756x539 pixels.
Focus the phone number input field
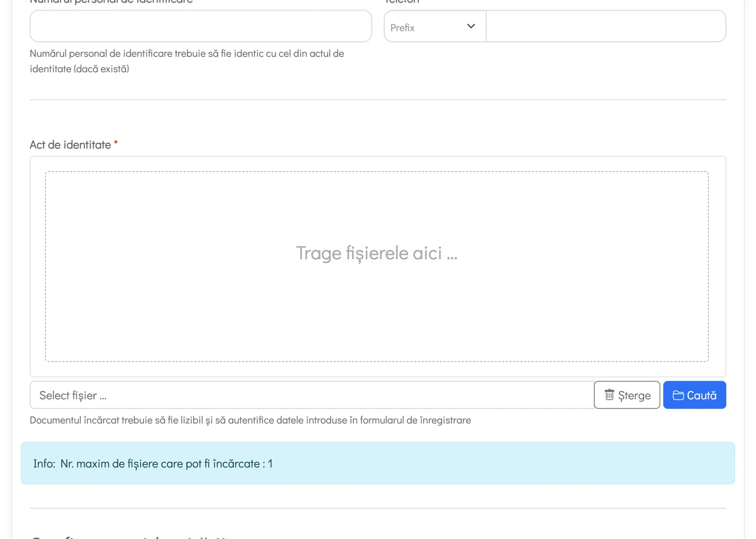pyautogui.click(x=606, y=26)
